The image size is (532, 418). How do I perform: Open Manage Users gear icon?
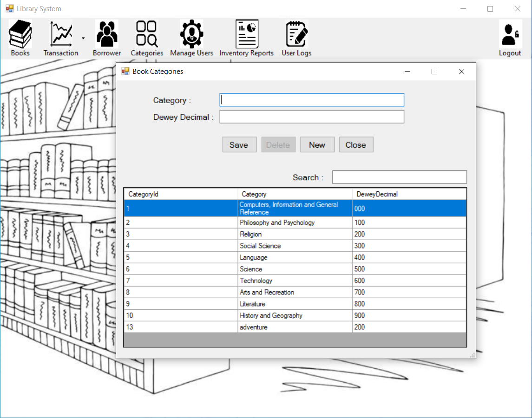pyautogui.click(x=191, y=34)
